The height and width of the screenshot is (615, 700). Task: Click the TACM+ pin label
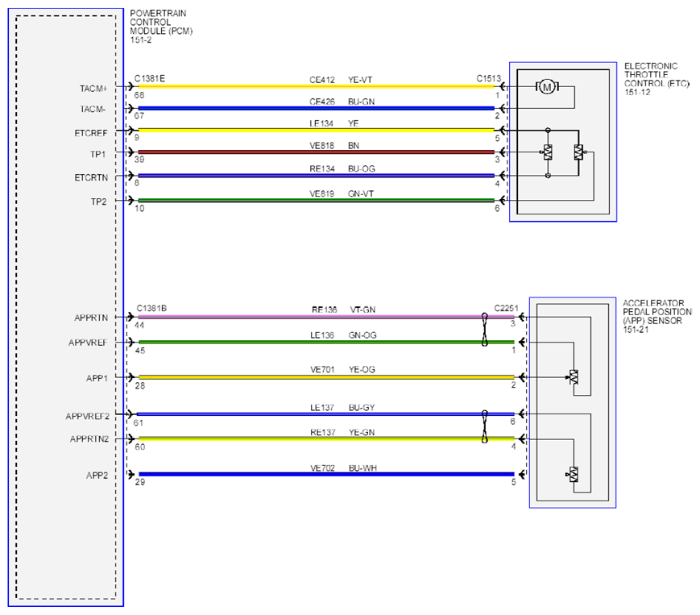(93, 89)
